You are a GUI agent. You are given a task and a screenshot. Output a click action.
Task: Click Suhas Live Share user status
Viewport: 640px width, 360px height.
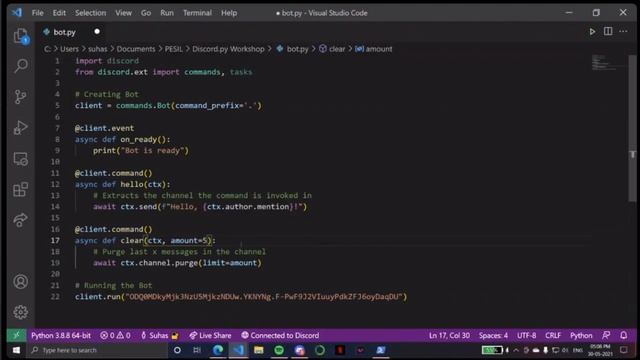[160, 335]
